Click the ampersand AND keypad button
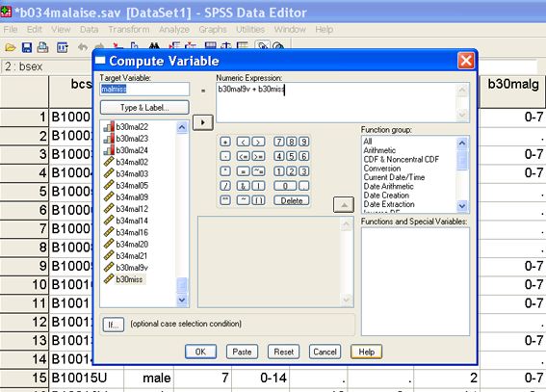Viewport: 546px width, 392px height. coord(243,186)
